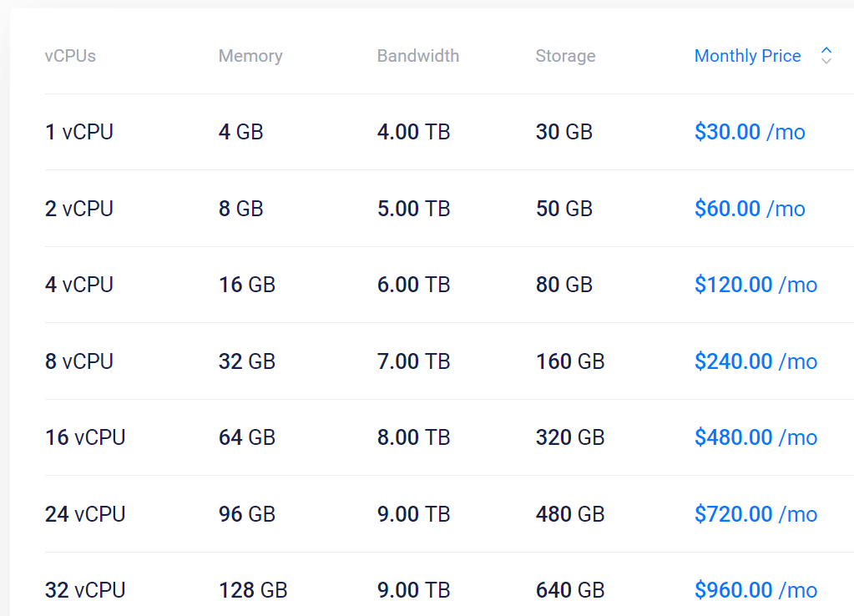Click the Monthly Price column header

[747, 56]
